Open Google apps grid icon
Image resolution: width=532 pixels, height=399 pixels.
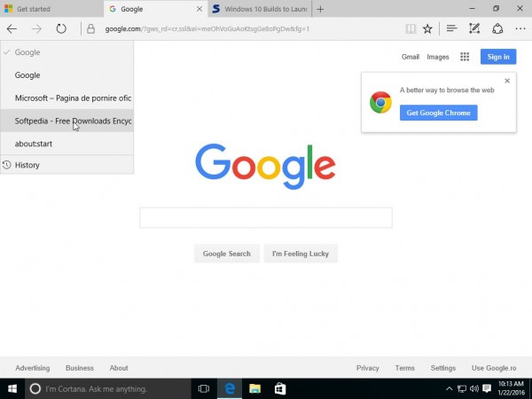[x=465, y=57]
